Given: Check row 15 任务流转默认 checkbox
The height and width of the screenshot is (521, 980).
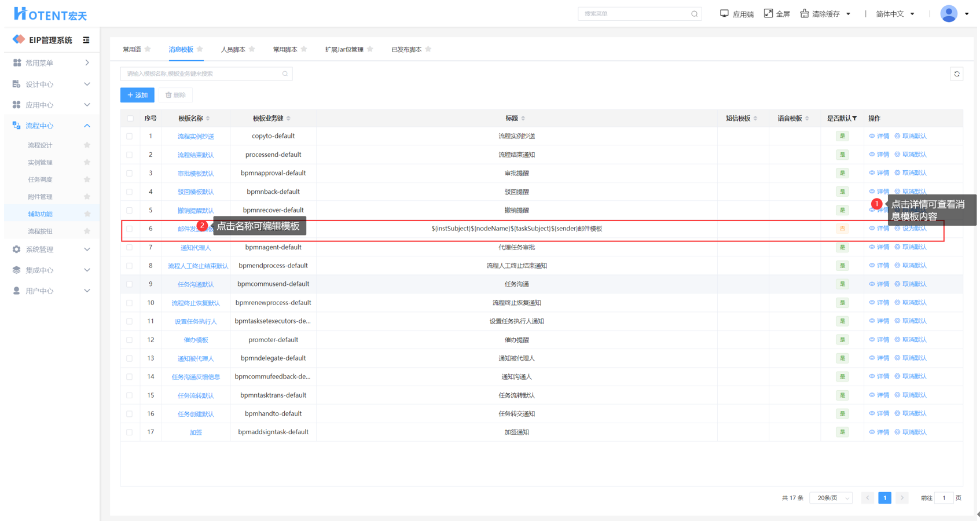Looking at the screenshot, I should pos(130,395).
